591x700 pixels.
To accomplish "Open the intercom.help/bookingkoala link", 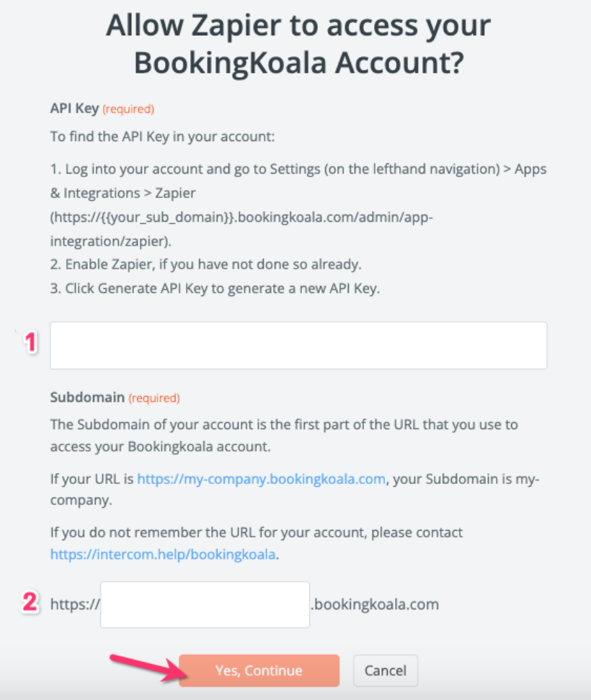I will [x=162, y=554].
